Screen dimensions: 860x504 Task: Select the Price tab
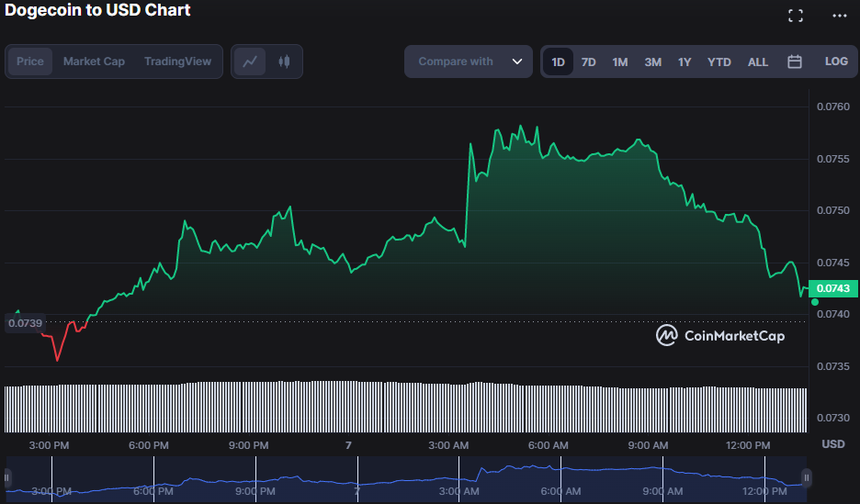(30, 62)
